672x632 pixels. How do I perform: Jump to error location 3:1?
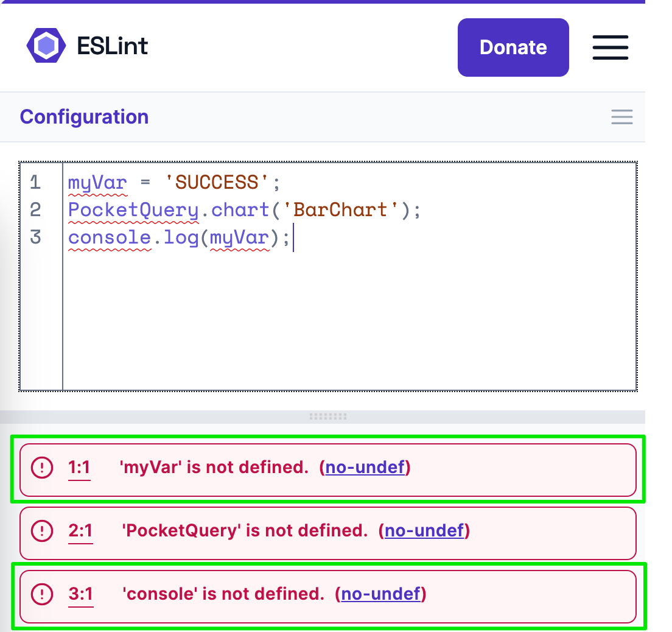click(80, 594)
